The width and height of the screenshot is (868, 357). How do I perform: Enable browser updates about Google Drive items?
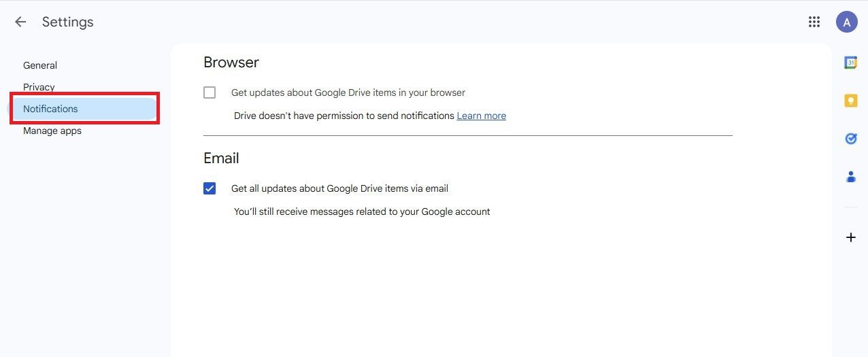(x=210, y=92)
